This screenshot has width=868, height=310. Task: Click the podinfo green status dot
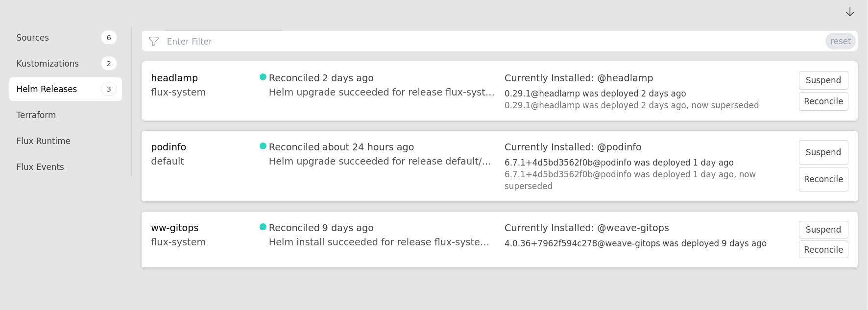point(263,146)
